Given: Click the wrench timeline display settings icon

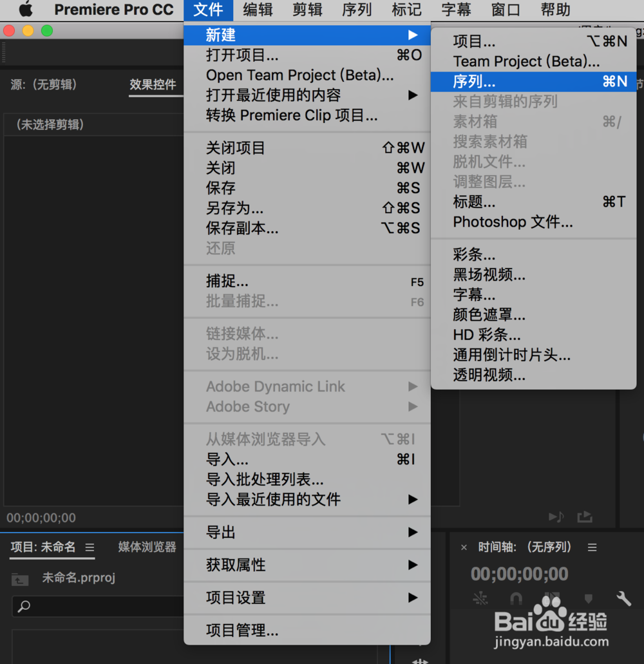Looking at the screenshot, I should pos(623,598).
